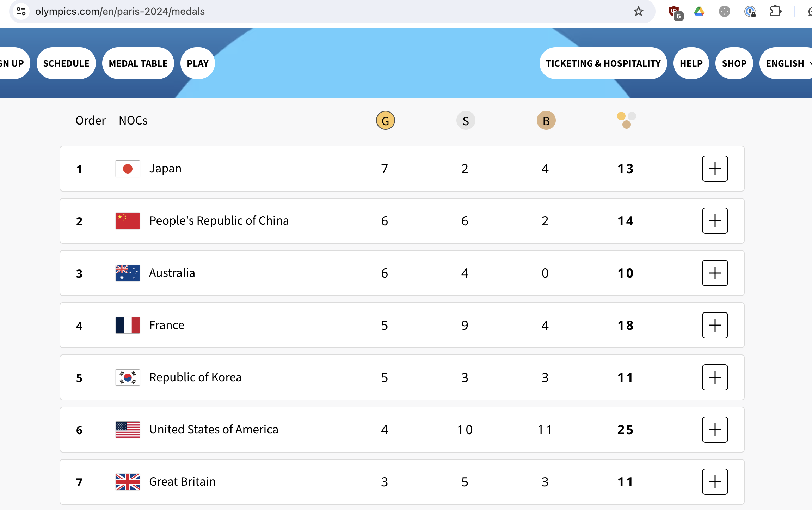Open the browser Extensions puzzle icon
The height and width of the screenshot is (510, 812).
coord(775,12)
